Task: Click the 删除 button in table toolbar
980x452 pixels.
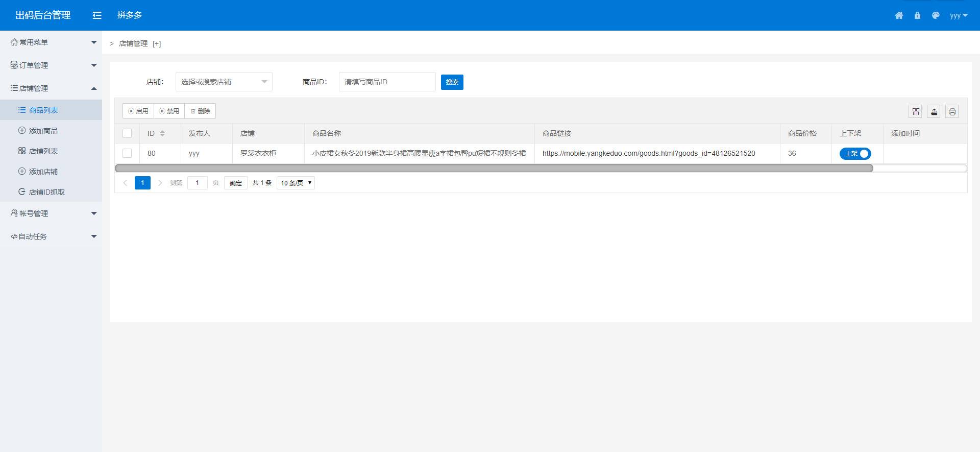Action: tap(200, 111)
